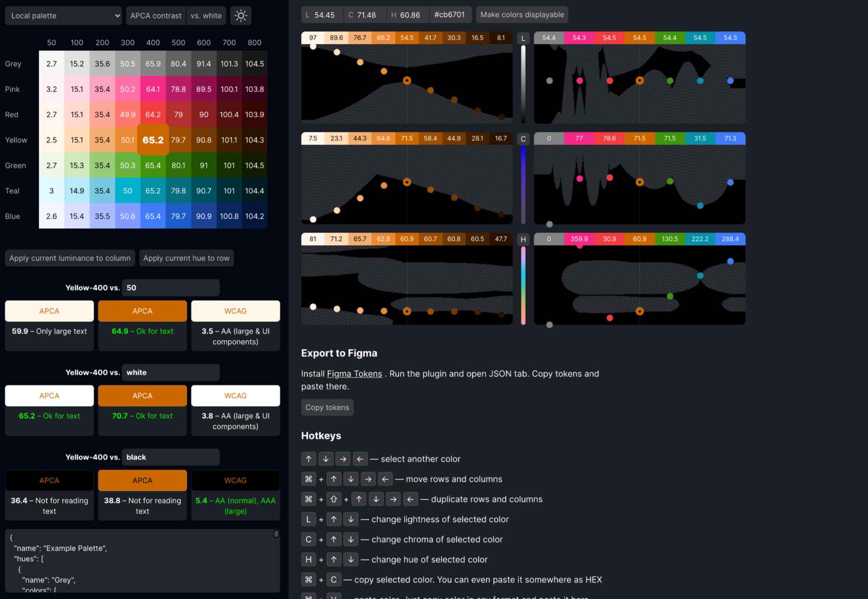This screenshot has height=599, width=868.
Task: Click the H hue channel label
Action: [x=523, y=240]
